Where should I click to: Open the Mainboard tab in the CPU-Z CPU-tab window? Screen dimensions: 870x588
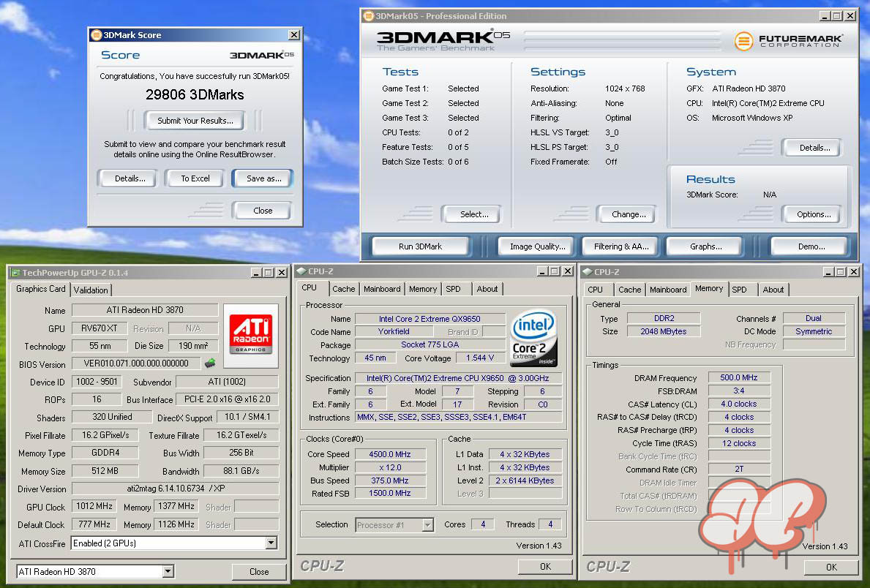(x=382, y=289)
